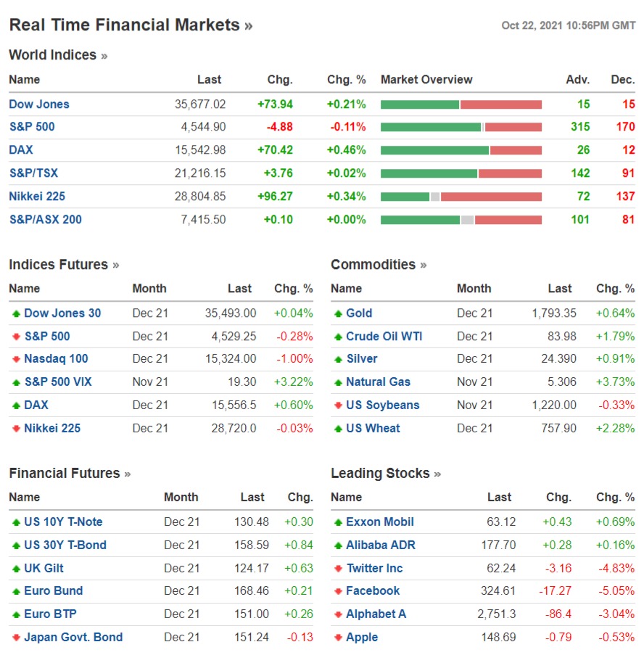Viewport: 644px width, 671px height.
Task: Open the Indices Futures section link
Action: click(x=65, y=265)
